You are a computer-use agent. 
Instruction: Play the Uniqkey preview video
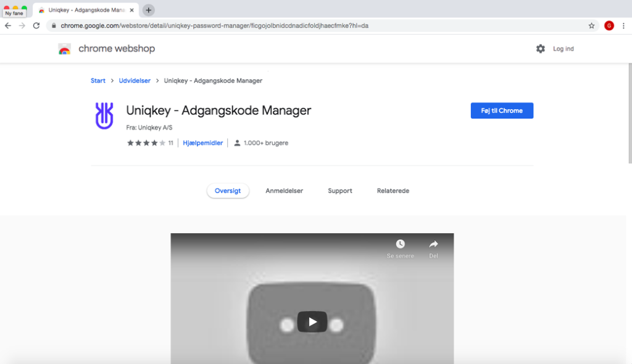pyautogui.click(x=312, y=321)
